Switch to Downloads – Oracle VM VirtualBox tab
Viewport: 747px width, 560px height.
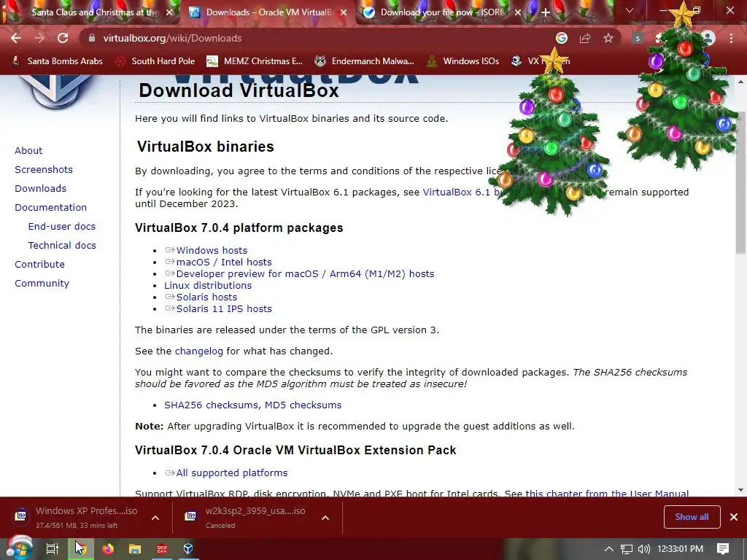(x=267, y=12)
